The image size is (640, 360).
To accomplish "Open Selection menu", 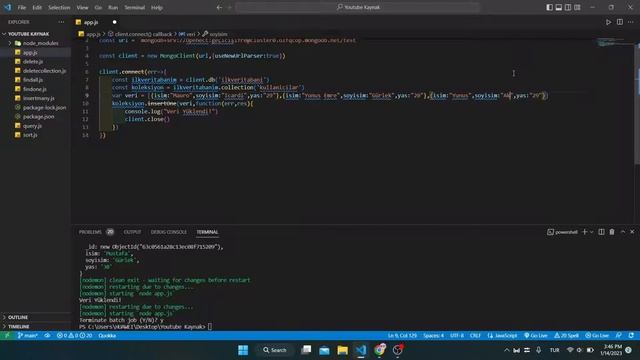I will coord(59,7).
